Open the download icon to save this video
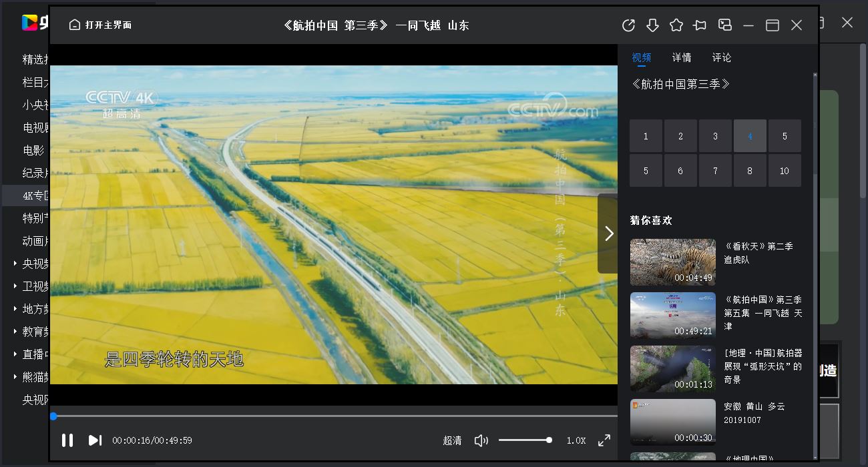The width and height of the screenshot is (868, 467). click(x=652, y=25)
